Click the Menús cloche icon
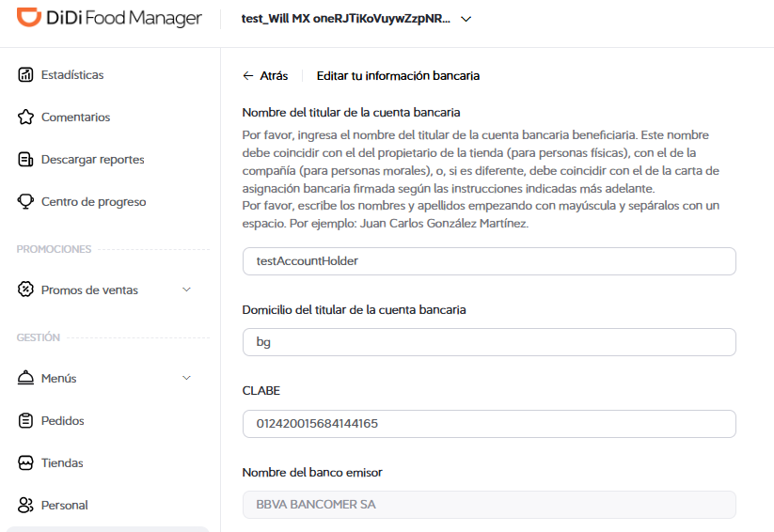The image size is (774, 532). tap(25, 378)
